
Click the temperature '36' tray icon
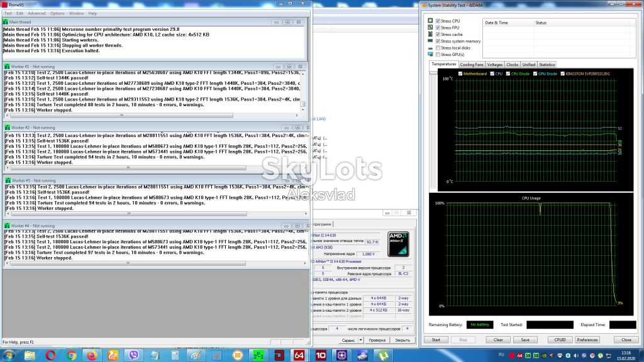coord(528,356)
